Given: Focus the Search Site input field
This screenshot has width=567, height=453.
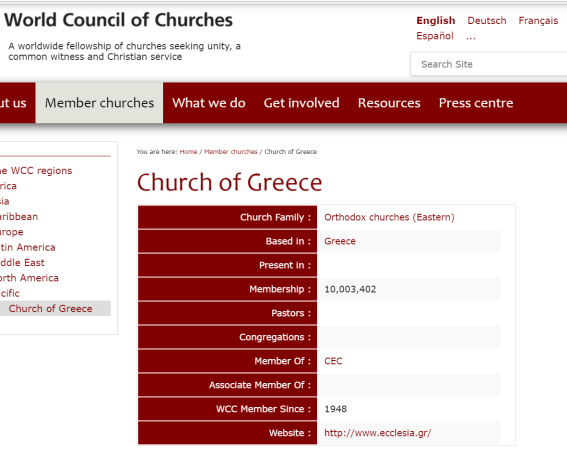Looking at the screenshot, I should 489,64.
